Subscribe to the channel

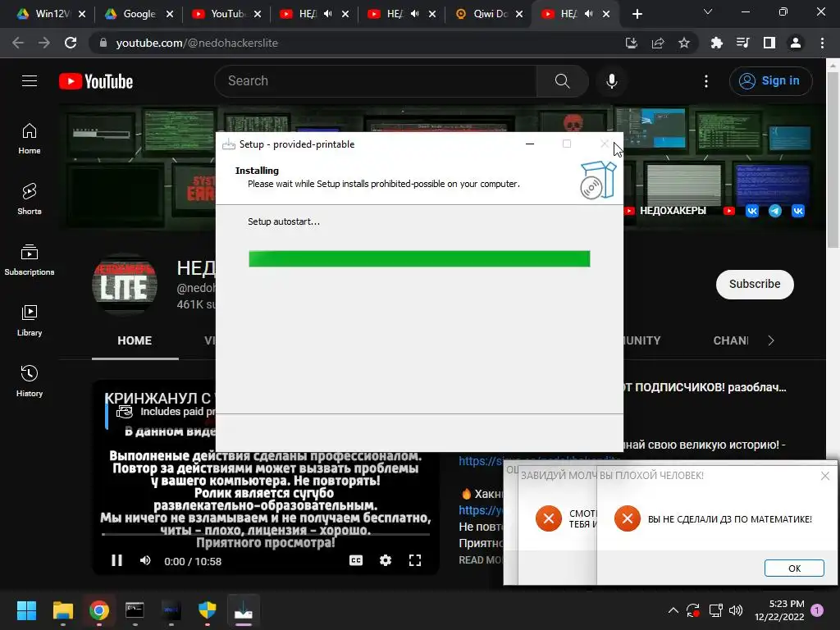(755, 284)
